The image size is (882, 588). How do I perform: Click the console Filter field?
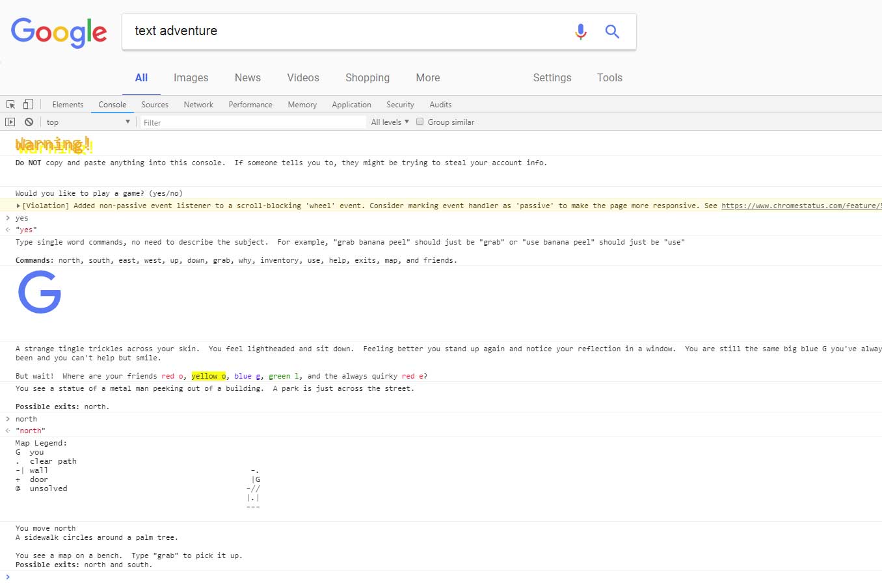point(252,122)
